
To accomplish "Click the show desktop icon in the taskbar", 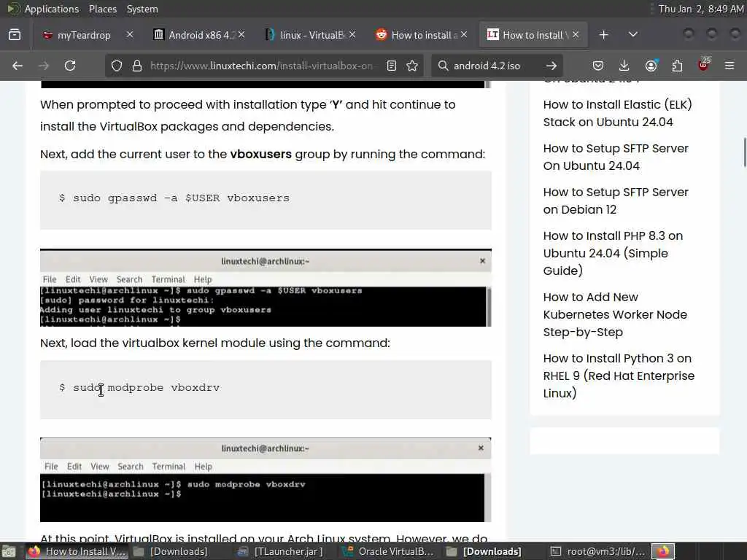I will click(9, 551).
